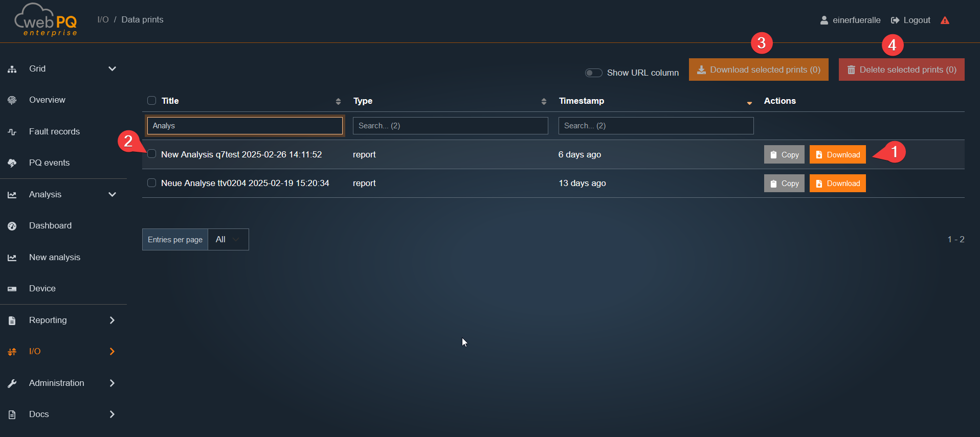Screen dimensions: 980x437
Task: Check the select-all box beside Title
Action: 151,101
